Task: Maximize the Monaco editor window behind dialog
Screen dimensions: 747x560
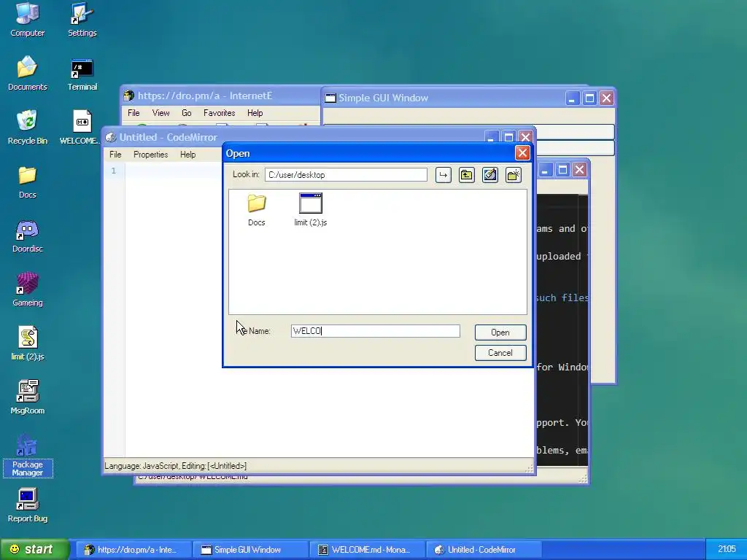Action: coord(562,169)
